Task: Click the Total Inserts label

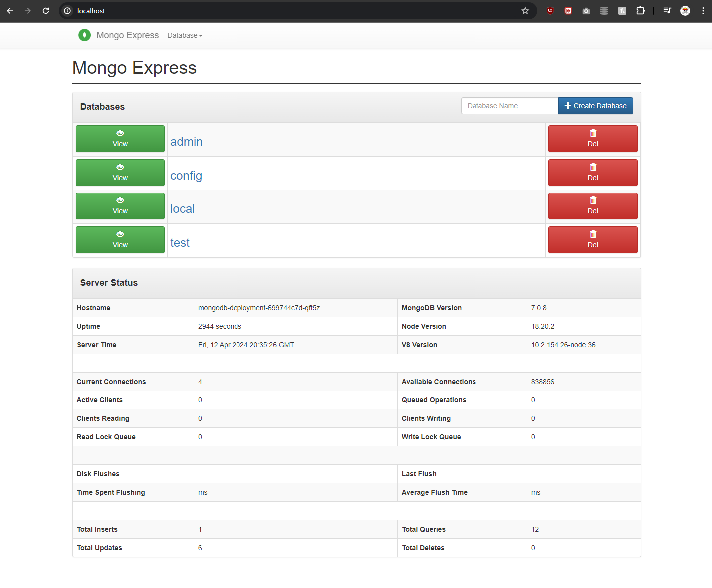Action: point(97,529)
